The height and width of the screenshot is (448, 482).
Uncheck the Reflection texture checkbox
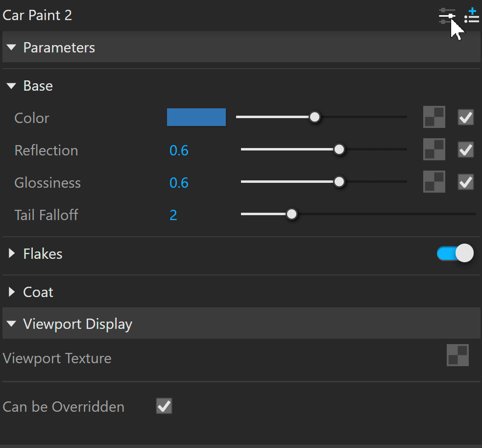[x=466, y=149]
